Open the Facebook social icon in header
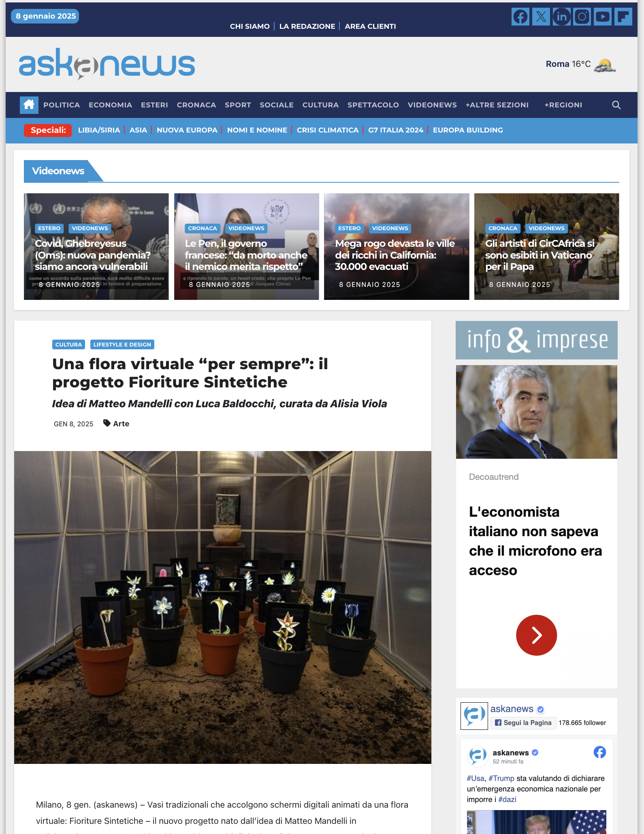644x834 pixels. click(x=520, y=17)
